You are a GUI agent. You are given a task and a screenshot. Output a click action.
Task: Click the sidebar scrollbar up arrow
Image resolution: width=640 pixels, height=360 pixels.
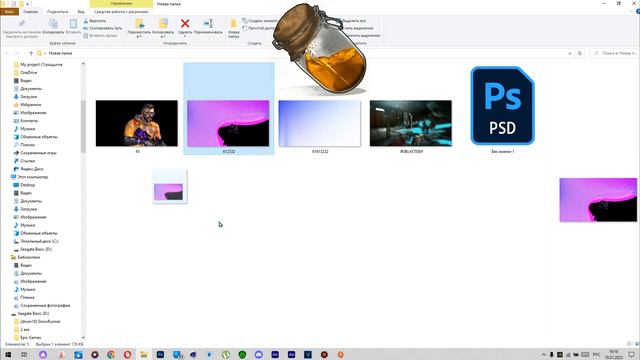coord(83,64)
